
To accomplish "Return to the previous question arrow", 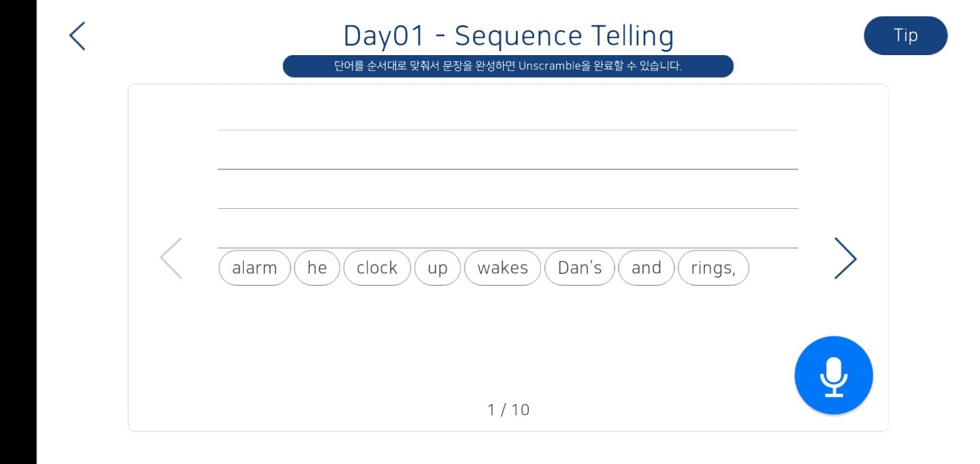I will tap(171, 259).
